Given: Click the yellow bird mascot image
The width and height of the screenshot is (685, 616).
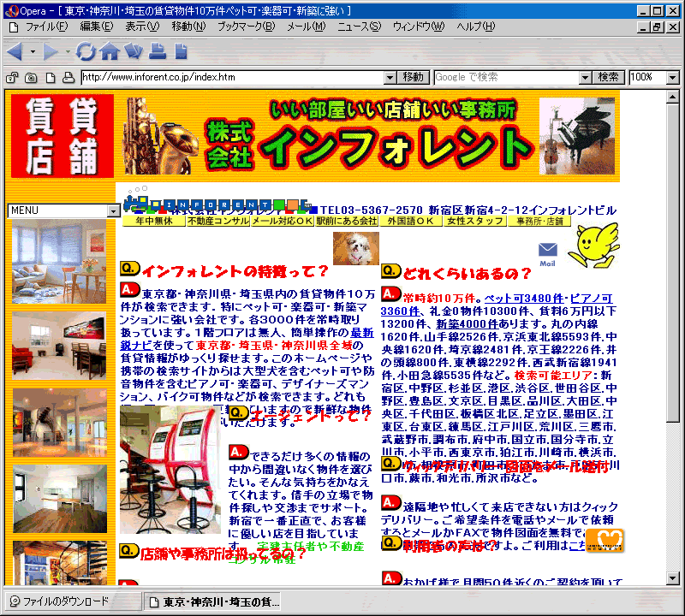Looking at the screenshot, I should pos(593,246).
